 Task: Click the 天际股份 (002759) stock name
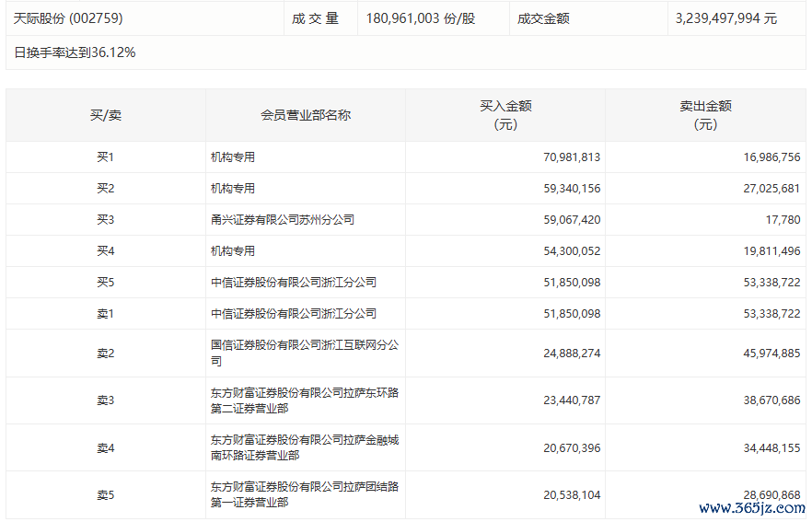(68, 18)
